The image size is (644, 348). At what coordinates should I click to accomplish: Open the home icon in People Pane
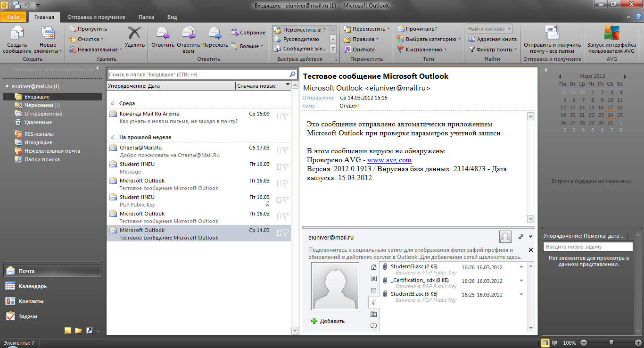pos(374,267)
